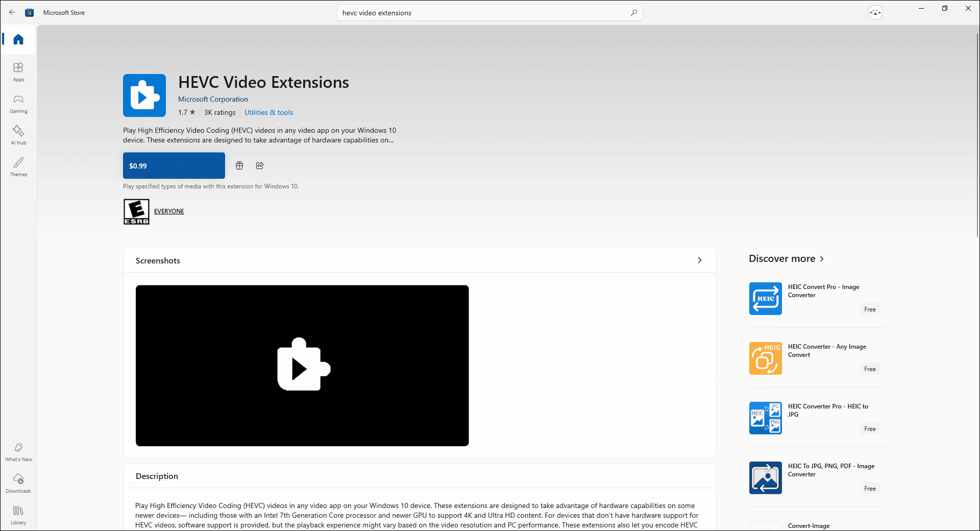Open the Apps section in the sidebar

[18, 71]
